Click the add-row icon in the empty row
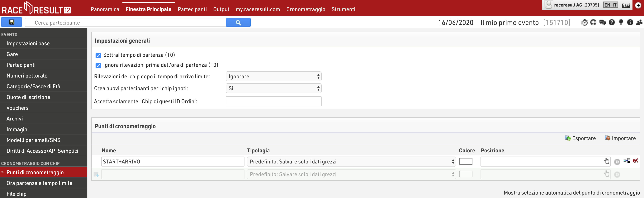 [x=96, y=175]
